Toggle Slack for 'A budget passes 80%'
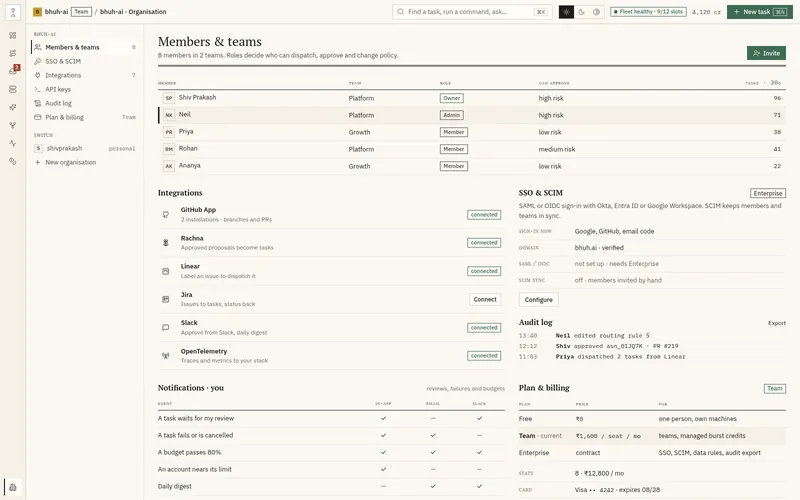This screenshot has height=500, width=800. 480,452
